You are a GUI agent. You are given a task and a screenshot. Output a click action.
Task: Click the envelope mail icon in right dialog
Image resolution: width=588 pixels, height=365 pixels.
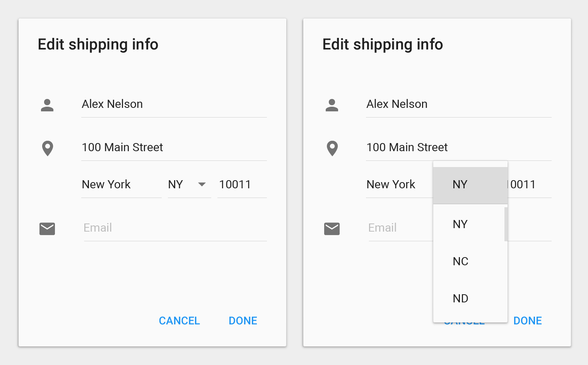[332, 229]
